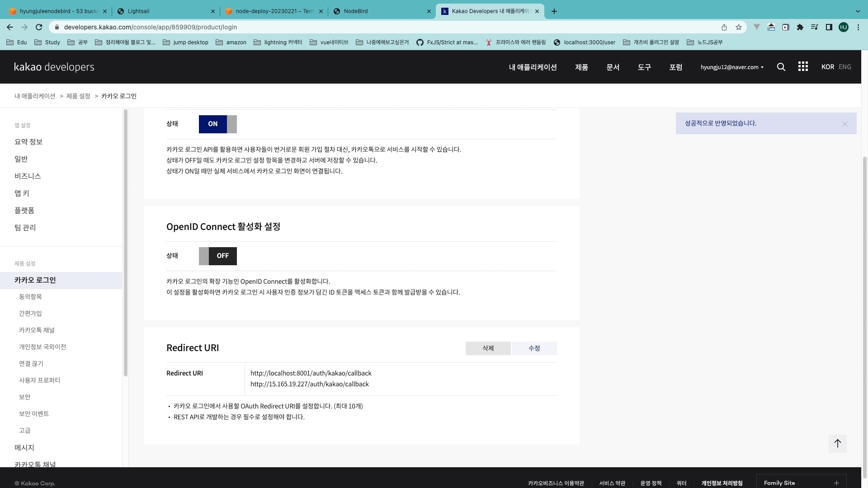868x488 pixels.
Task: Open 개인정보 처리방침 footer link
Action: point(722,483)
